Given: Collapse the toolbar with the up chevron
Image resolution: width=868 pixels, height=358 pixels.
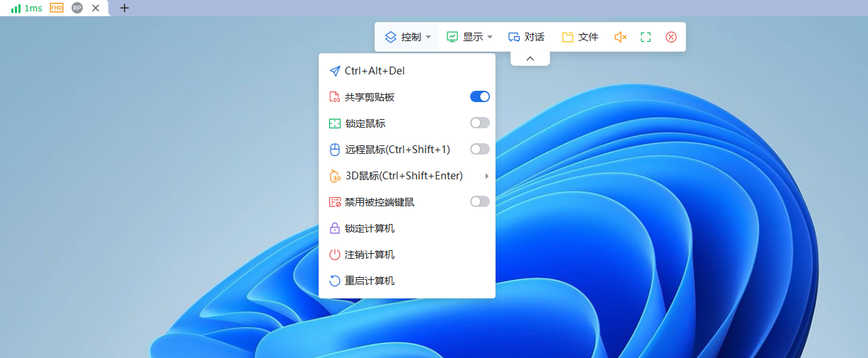Looking at the screenshot, I should point(530,58).
